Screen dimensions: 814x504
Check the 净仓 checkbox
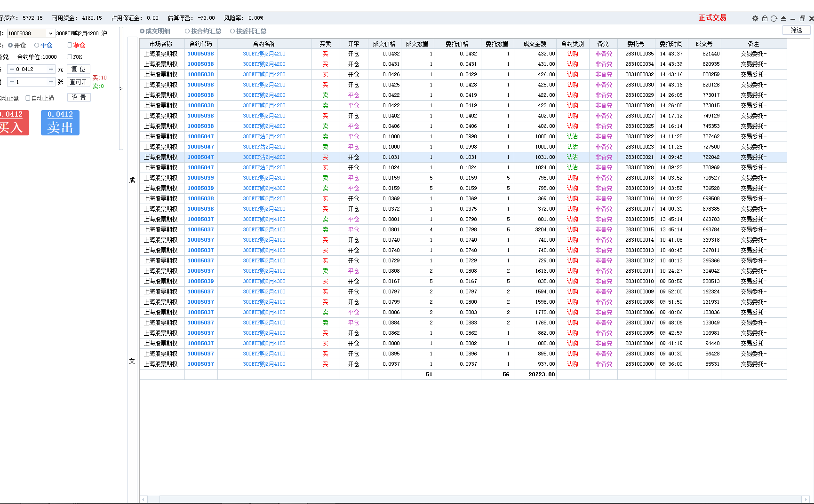[x=70, y=45]
